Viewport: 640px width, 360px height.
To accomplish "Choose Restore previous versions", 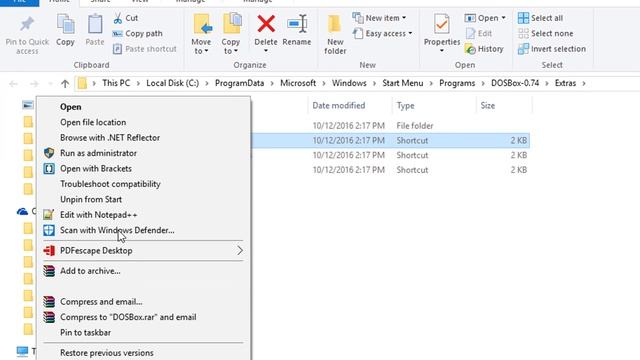I will pyautogui.click(x=143, y=353).
